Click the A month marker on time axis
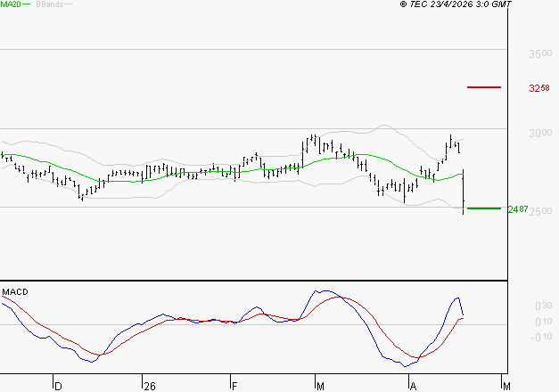The width and height of the screenshot is (559, 392). tap(413, 386)
